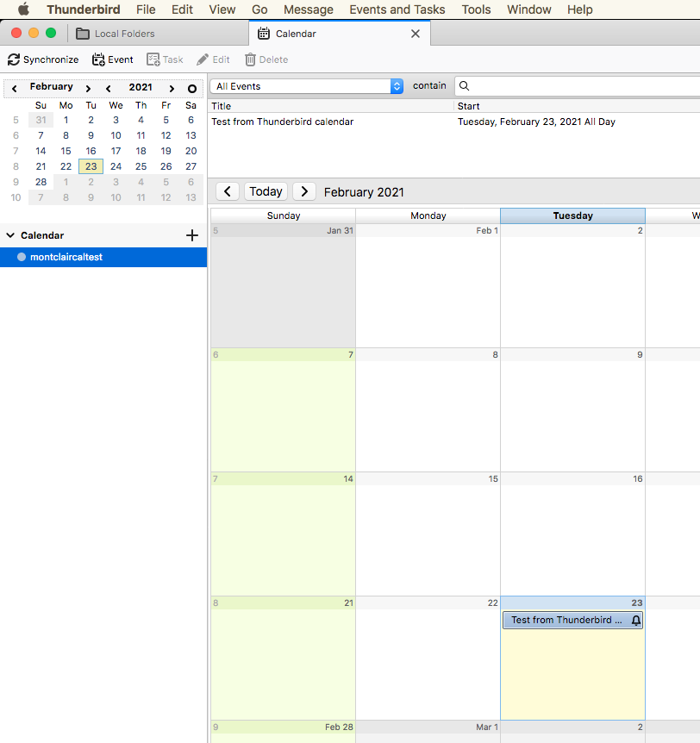Select February 10 in the mini calendar
Image resolution: width=700 pixels, height=743 pixels.
116,135
